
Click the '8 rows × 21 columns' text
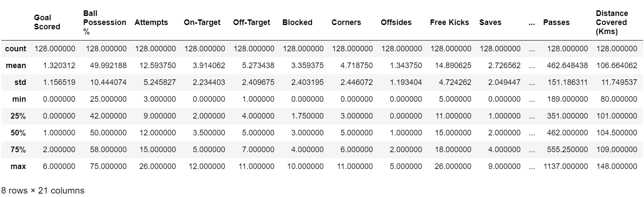(43, 190)
